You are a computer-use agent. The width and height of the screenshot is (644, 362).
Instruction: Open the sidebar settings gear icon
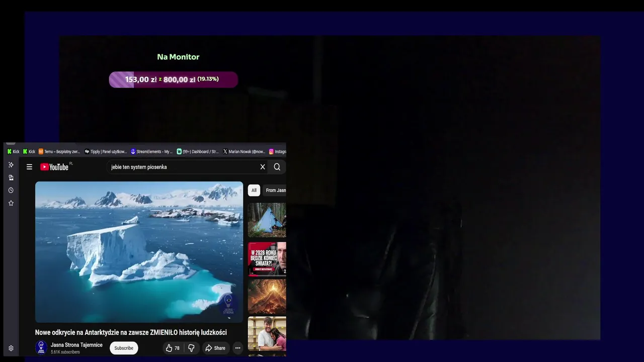(11, 348)
